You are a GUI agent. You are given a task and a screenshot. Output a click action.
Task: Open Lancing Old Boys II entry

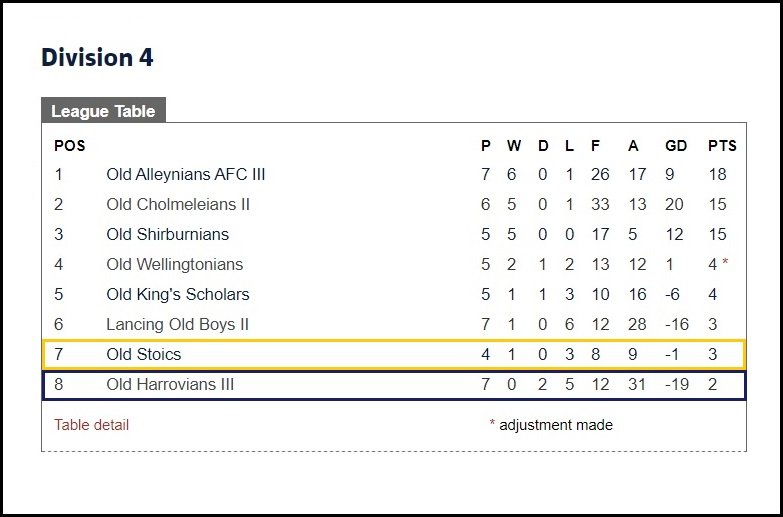(x=177, y=324)
